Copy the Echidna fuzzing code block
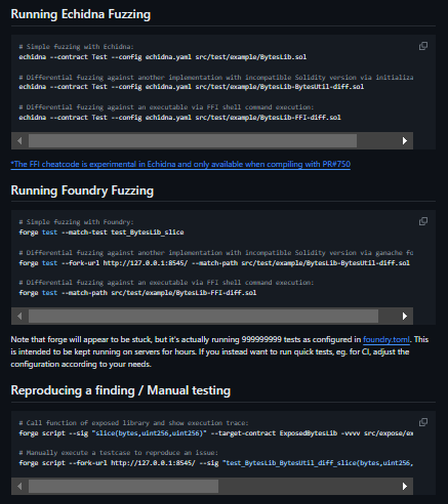This screenshot has height=504, width=448. click(423, 45)
